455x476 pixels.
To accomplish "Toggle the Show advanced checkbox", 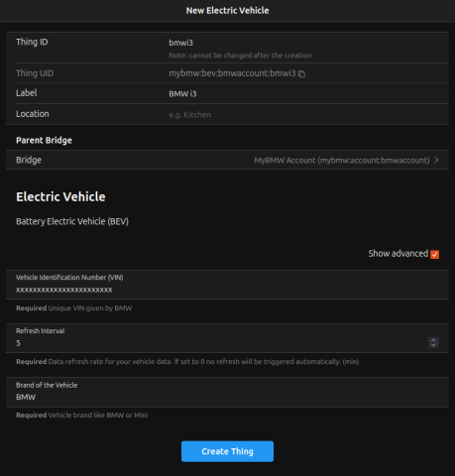I will pyautogui.click(x=434, y=254).
